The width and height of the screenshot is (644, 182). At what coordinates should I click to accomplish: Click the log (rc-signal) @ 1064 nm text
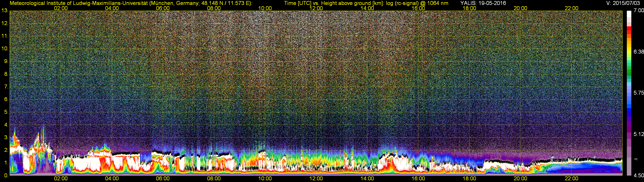[417, 3]
